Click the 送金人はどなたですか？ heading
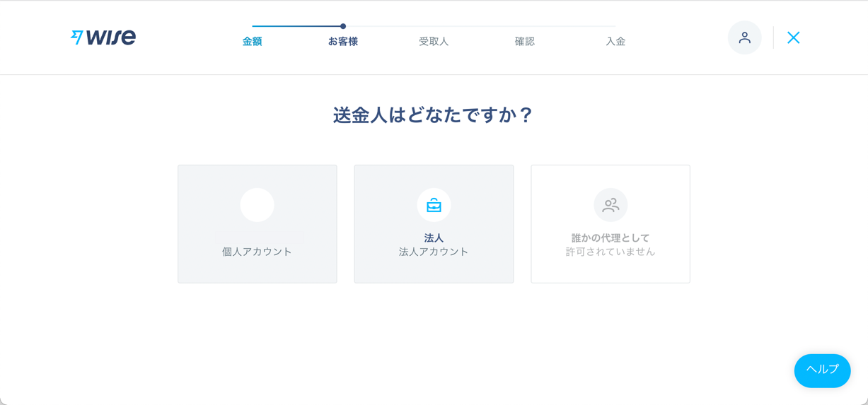 tap(434, 115)
